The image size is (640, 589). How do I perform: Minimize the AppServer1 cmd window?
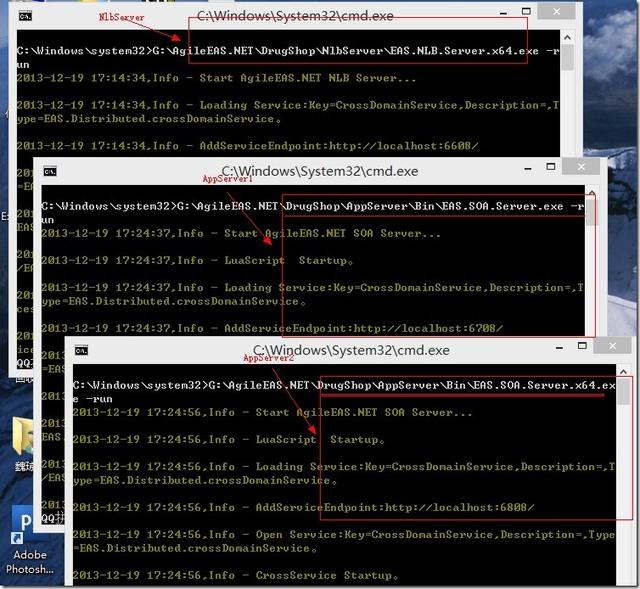pos(528,168)
